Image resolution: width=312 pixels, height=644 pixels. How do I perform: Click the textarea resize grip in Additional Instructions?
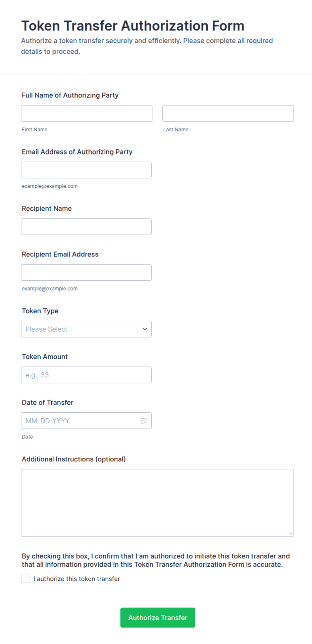pyautogui.click(x=290, y=533)
